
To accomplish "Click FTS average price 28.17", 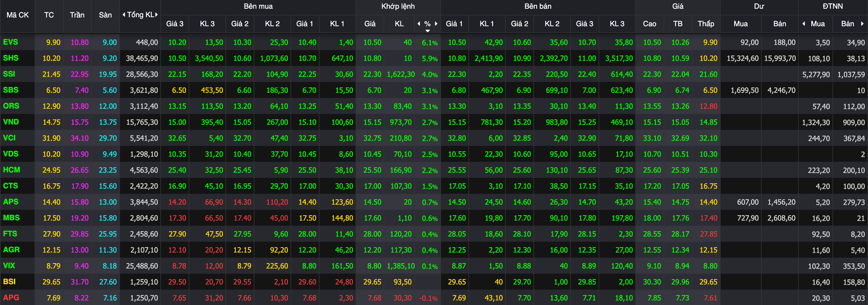I will click(x=680, y=234).
